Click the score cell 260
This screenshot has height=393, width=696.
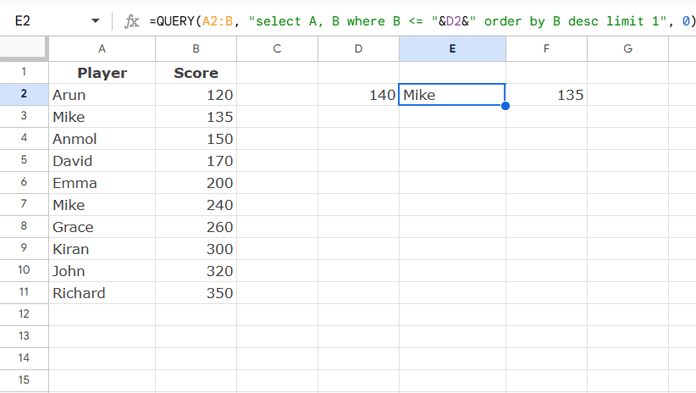tap(196, 226)
